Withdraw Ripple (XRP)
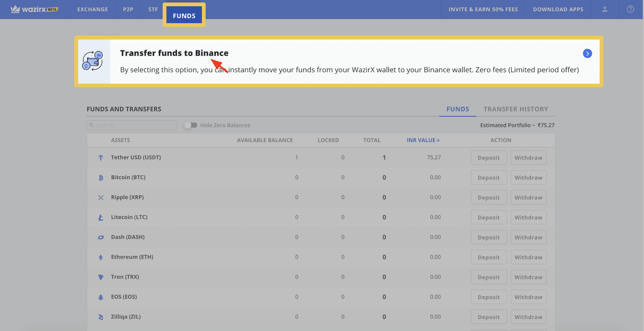The image size is (644, 331). 529,198
